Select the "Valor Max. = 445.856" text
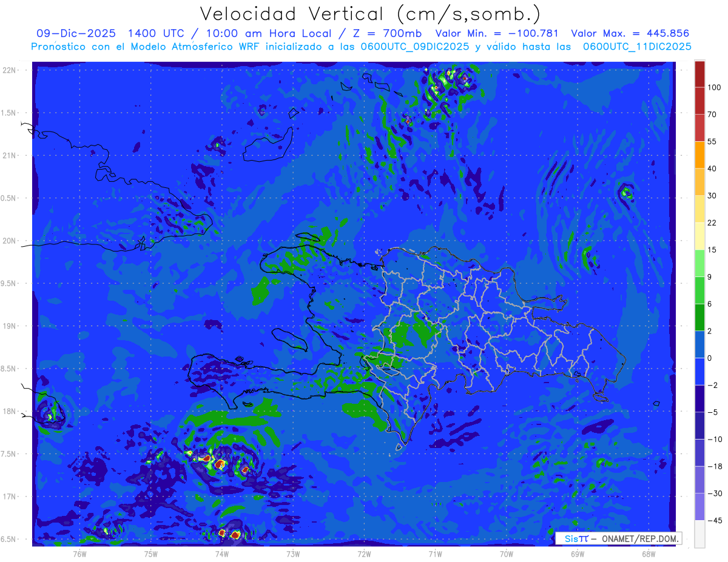The width and height of the screenshot is (728, 562). pyautogui.click(x=630, y=33)
